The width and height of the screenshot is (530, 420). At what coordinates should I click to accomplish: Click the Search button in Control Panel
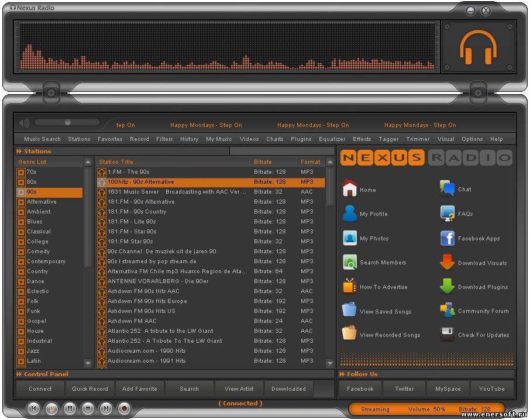click(x=190, y=388)
